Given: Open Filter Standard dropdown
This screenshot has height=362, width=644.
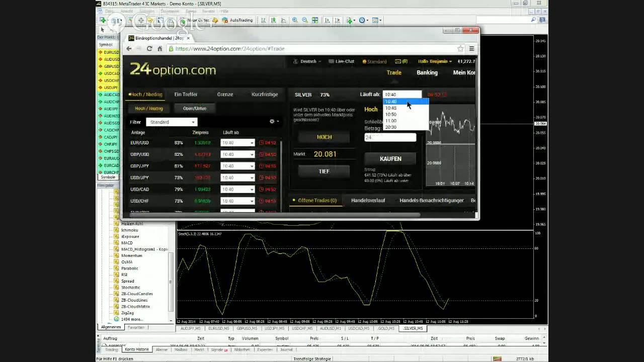Looking at the screenshot, I should [x=172, y=122].
